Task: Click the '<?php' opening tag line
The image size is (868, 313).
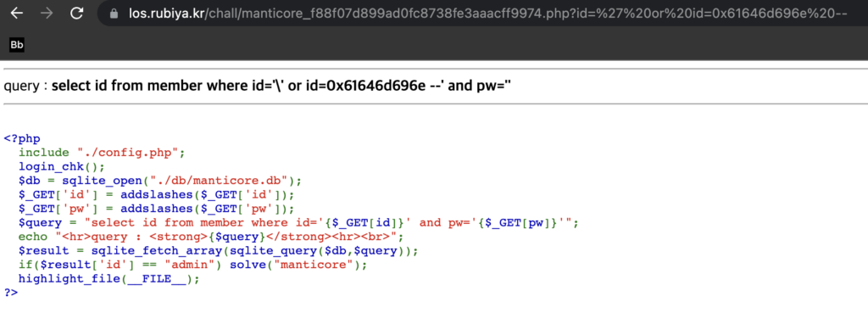Action: click(22, 138)
